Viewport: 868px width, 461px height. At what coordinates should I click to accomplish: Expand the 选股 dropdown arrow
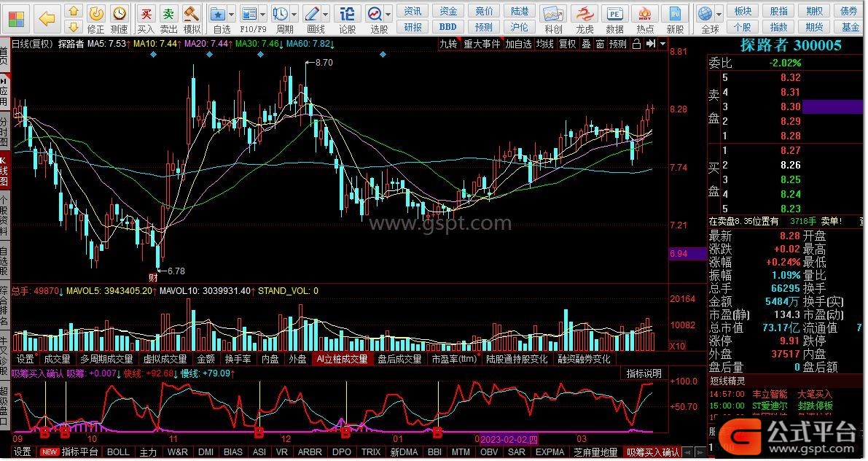(x=388, y=13)
